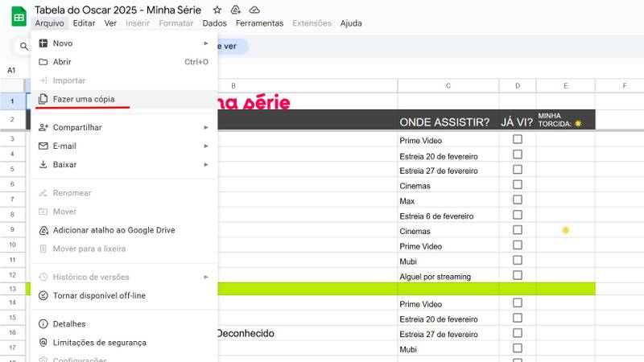Click the Limitações de segurança shield icon

coord(43,343)
